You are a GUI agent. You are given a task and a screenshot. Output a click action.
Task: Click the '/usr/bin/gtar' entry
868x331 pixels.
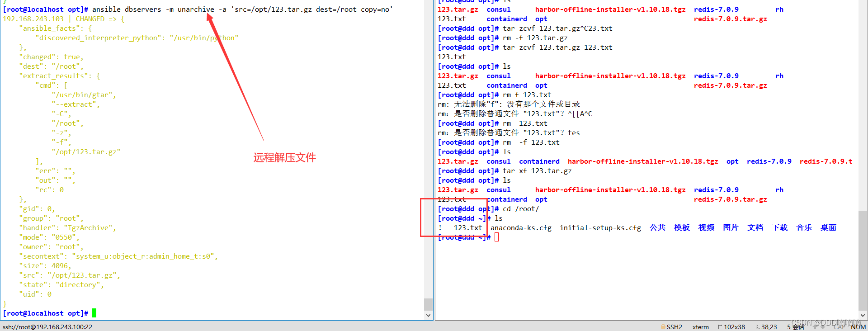coord(84,95)
